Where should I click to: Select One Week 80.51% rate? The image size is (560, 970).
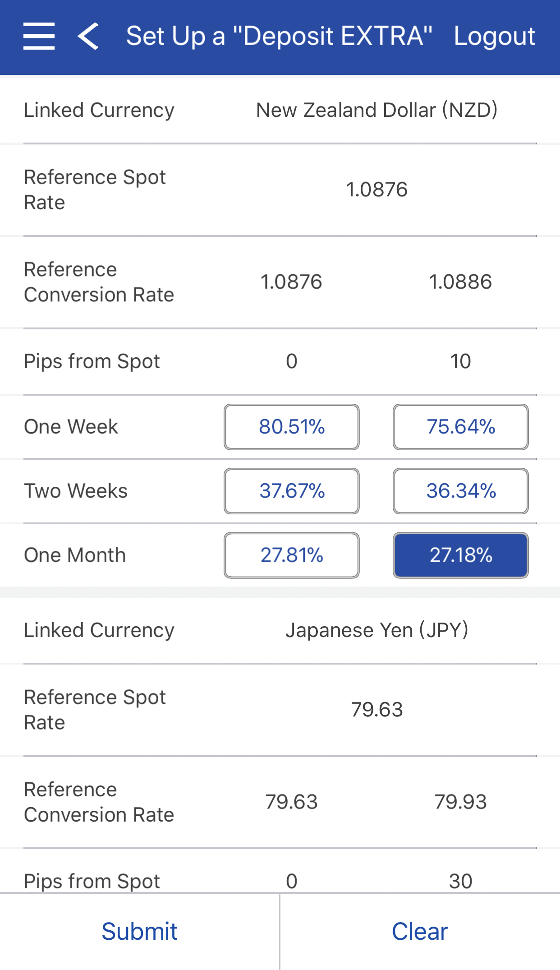coord(291,427)
